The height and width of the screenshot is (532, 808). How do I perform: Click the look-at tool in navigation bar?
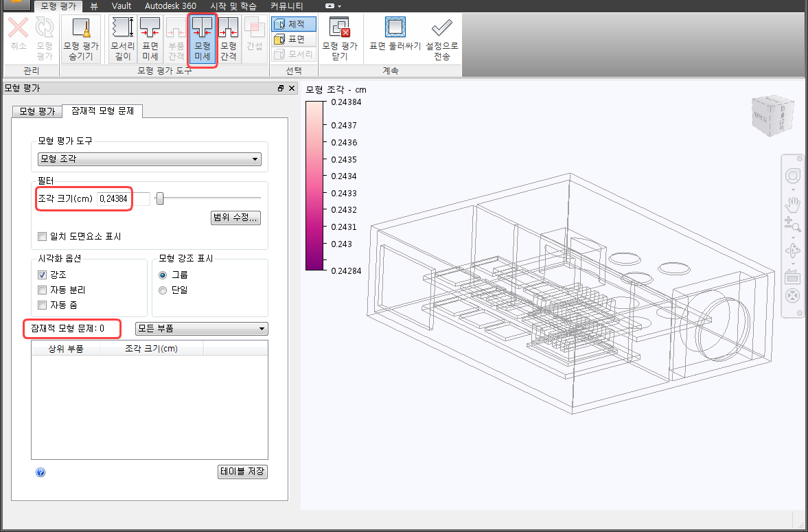(x=792, y=277)
